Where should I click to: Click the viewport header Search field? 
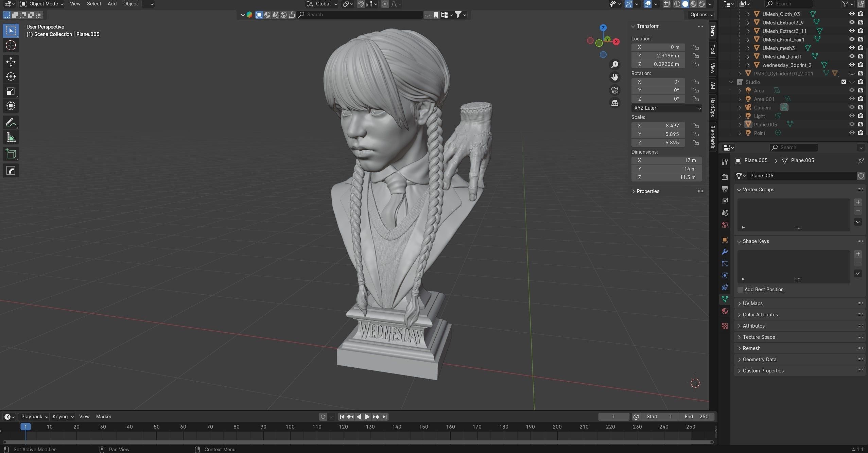coord(360,15)
